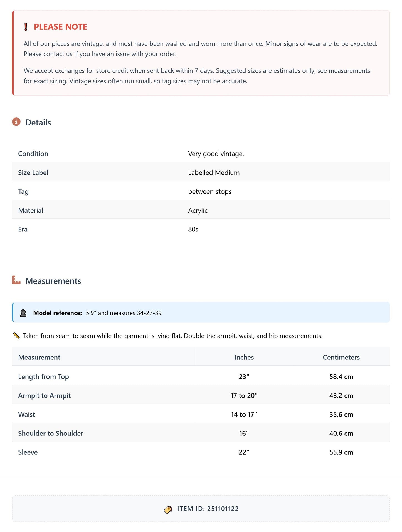Select the Acrylic material value
Viewport: 402px width, 532px height.
(x=198, y=211)
